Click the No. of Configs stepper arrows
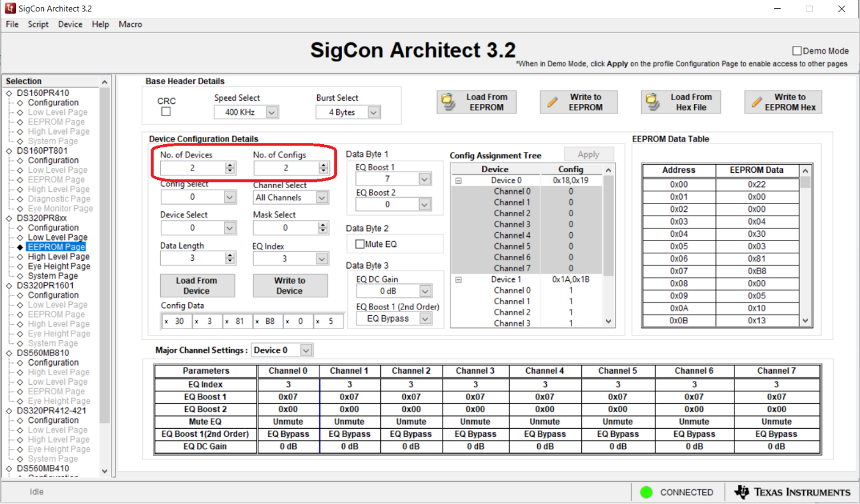 click(323, 168)
